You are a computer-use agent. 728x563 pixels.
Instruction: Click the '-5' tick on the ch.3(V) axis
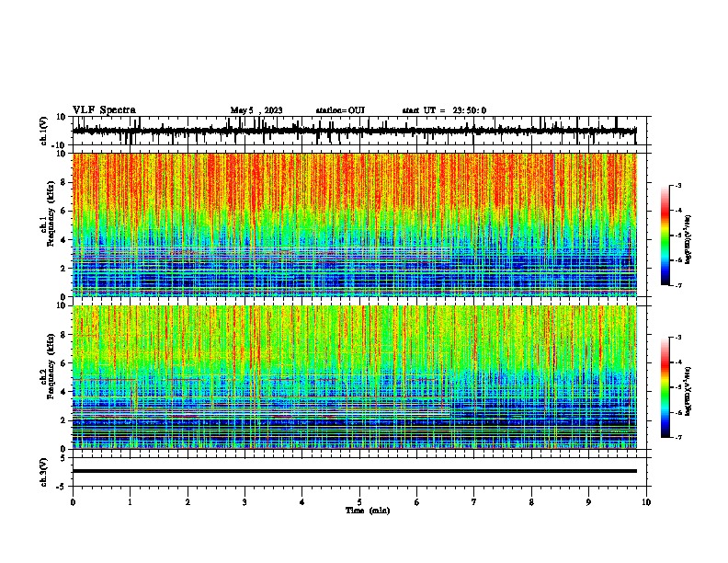coord(63,487)
